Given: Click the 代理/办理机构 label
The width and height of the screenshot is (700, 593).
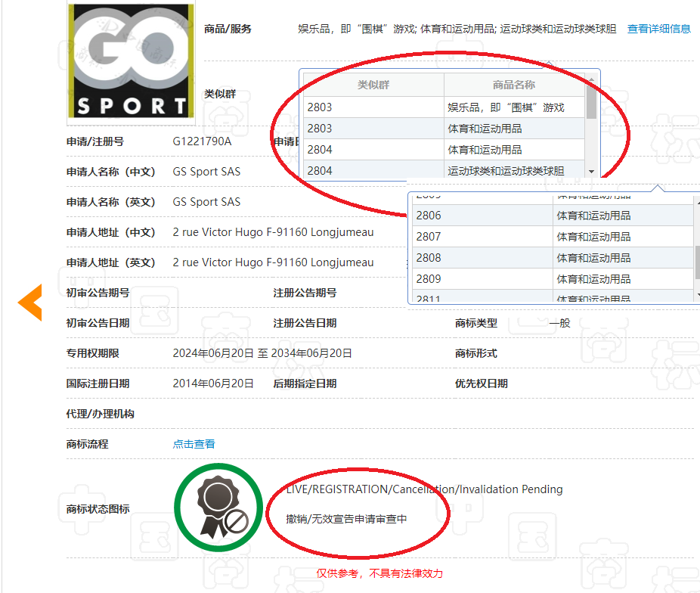Looking at the screenshot, I should (100, 414).
